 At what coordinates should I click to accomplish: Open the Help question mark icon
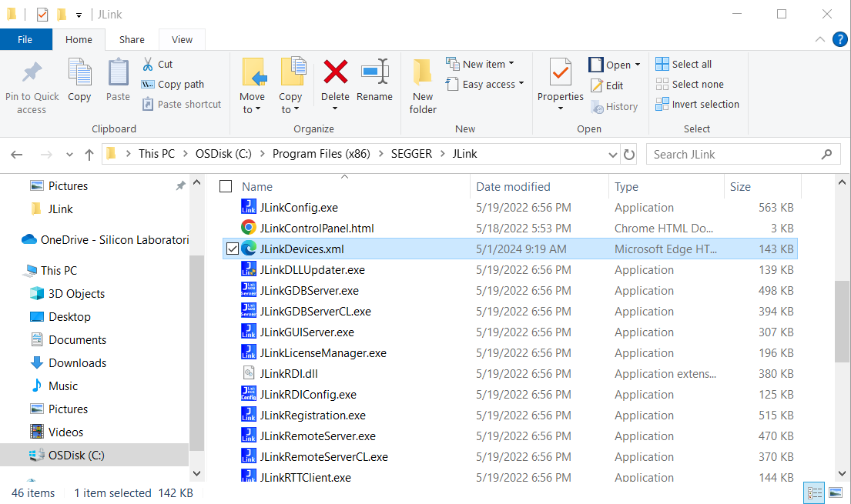click(x=839, y=39)
